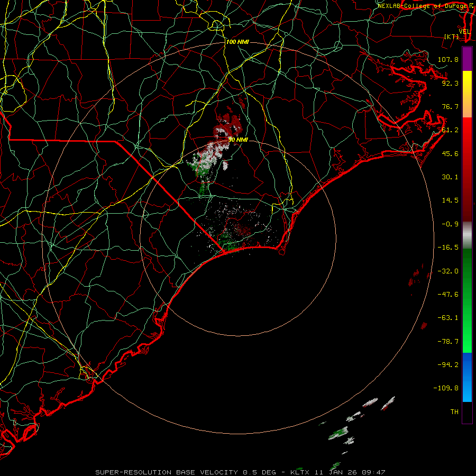This screenshot has width=476, height=476.
Task: Click the [KT] unit label
Action: tap(451, 36)
